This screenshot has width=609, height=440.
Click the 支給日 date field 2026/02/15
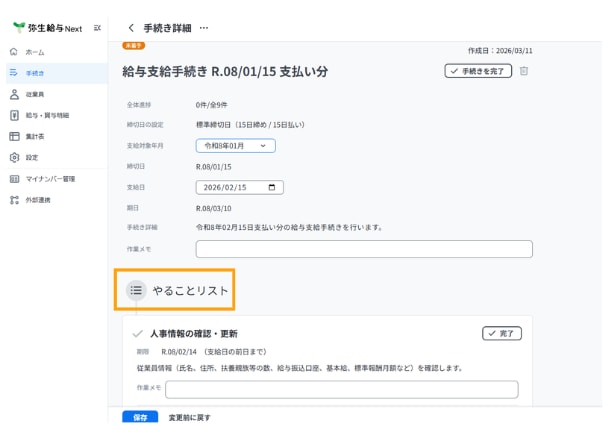pyautogui.click(x=239, y=187)
